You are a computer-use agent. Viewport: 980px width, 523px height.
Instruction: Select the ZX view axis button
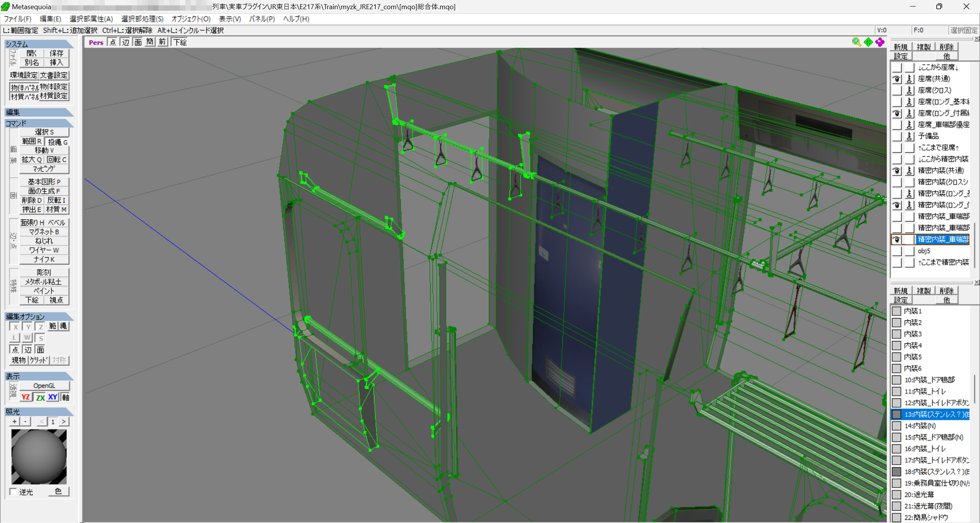coord(40,397)
